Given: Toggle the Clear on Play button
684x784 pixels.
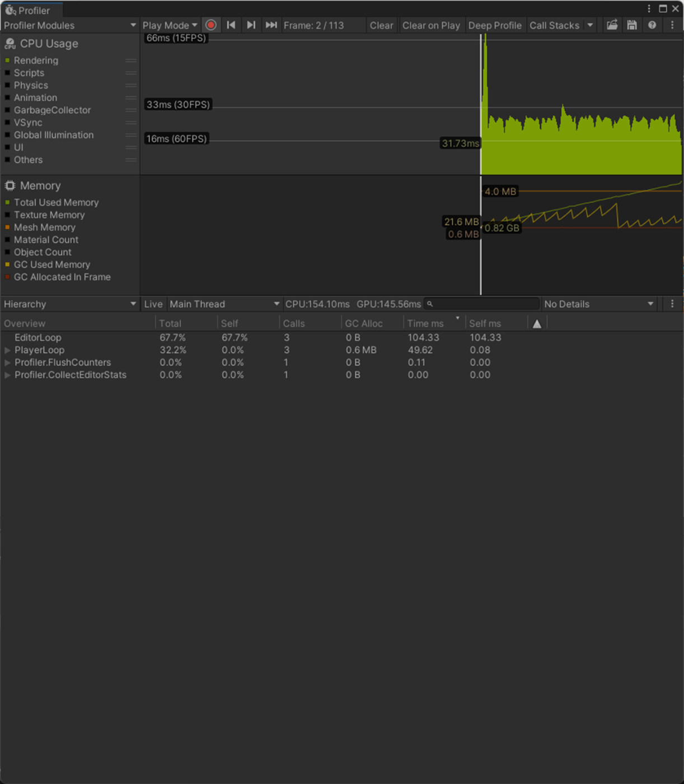Looking at the screenshot, I should pos(431,25).
